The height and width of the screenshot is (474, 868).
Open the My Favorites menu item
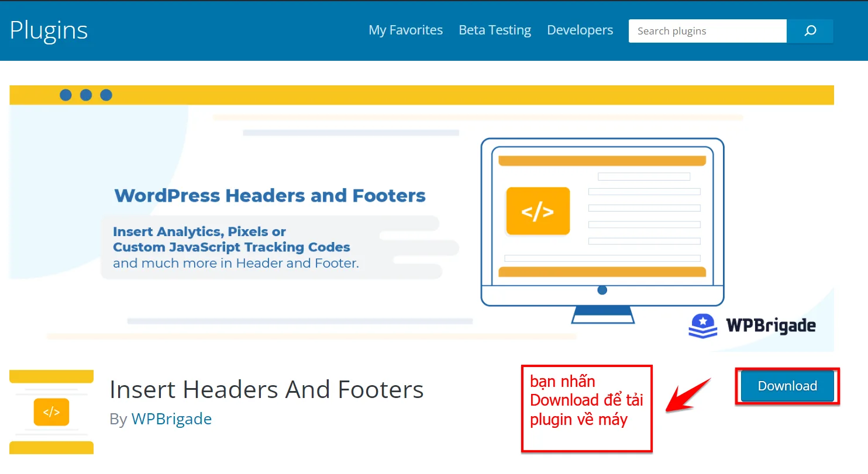405,30
